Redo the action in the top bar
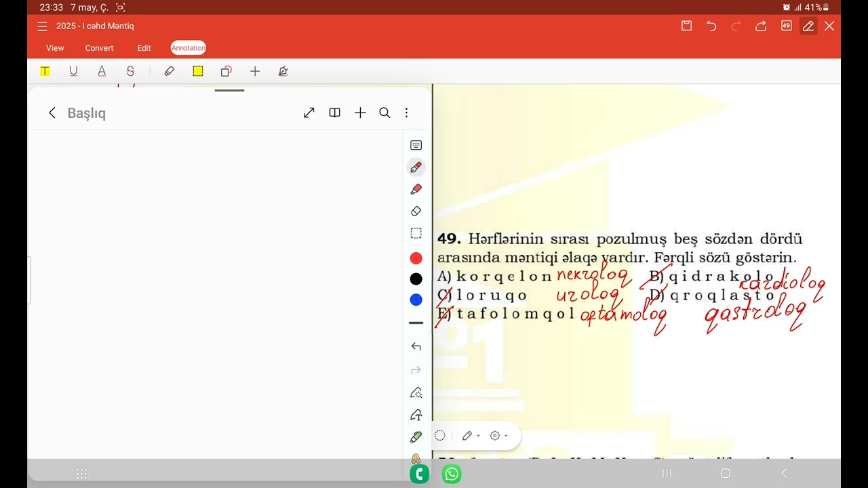Screen dimensions: 868x488 (x=736, y=26)
